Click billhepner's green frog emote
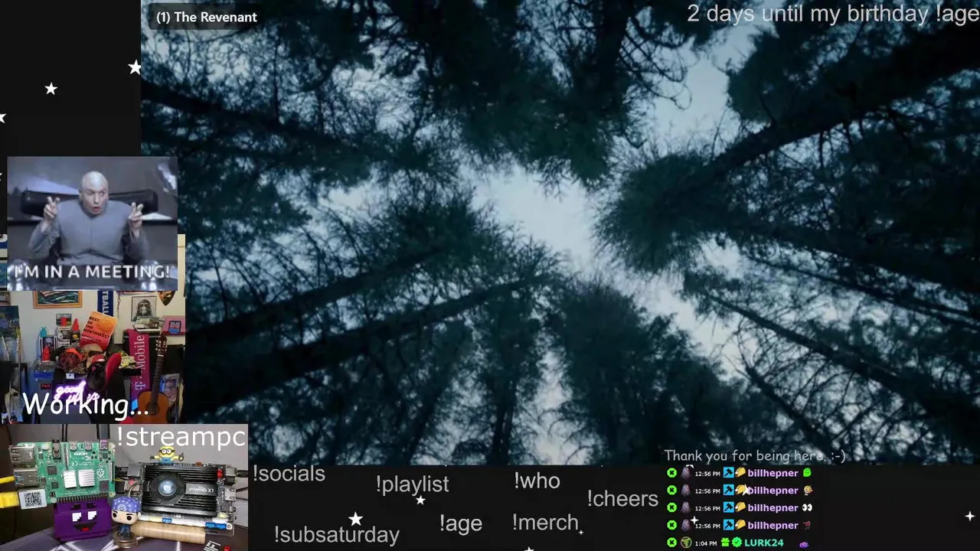Viewport: 980px width, 551px height. (807, 473)
